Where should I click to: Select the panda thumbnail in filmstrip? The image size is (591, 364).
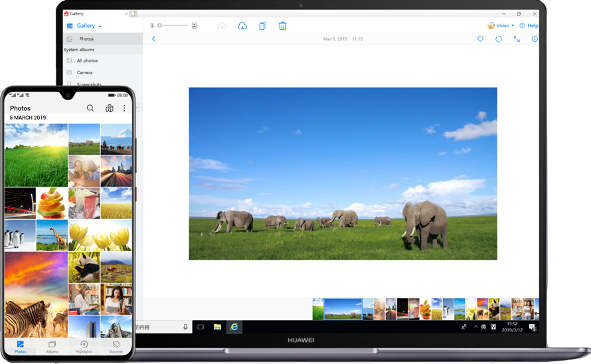click(494, 310)
